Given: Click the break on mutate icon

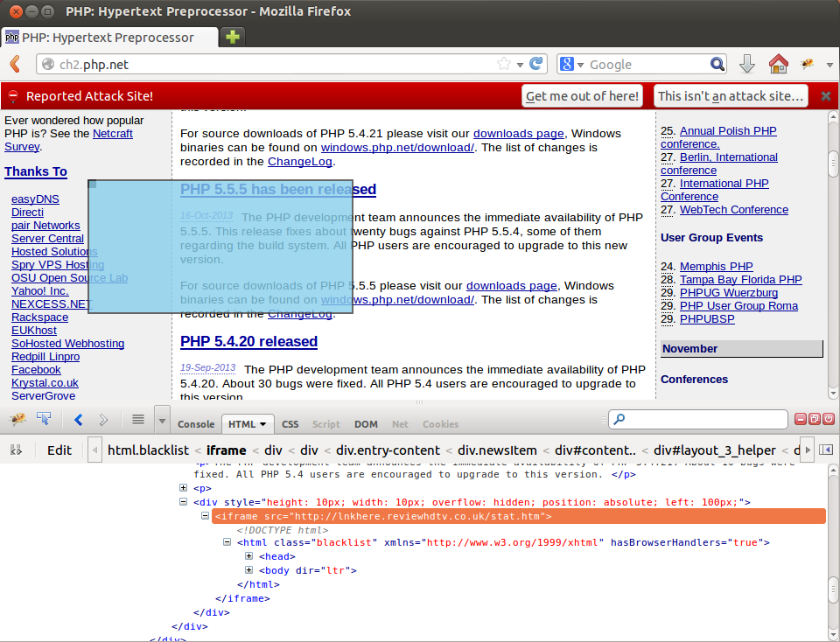Looking at the screenshot, I should tap(16, 450).
